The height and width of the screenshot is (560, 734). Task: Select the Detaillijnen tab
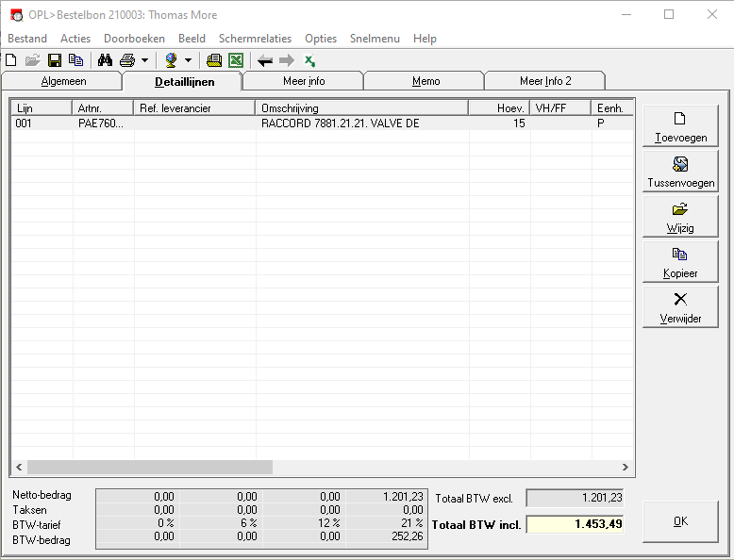[184, 81]
